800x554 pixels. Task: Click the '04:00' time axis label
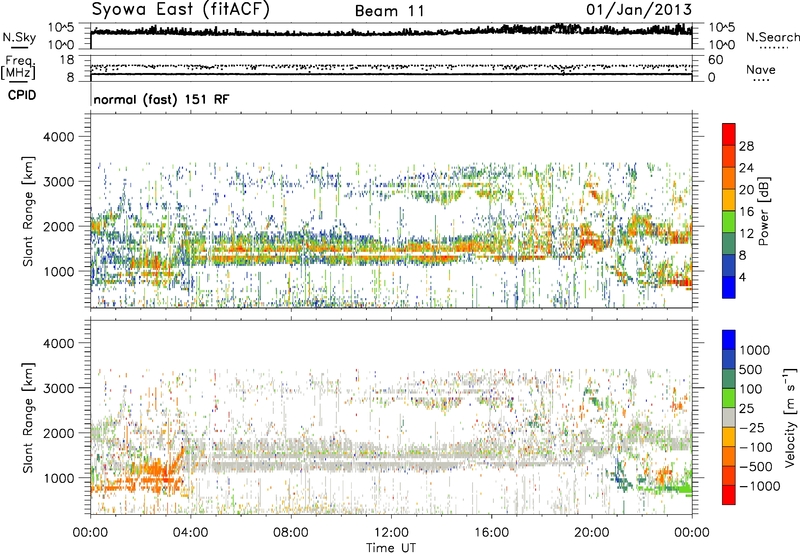point(191,533)
